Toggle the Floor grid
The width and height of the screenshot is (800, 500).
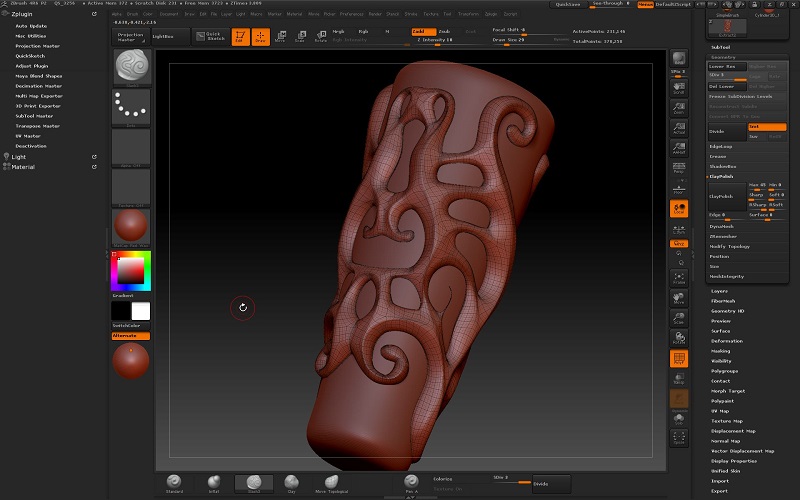click(679, 188)
